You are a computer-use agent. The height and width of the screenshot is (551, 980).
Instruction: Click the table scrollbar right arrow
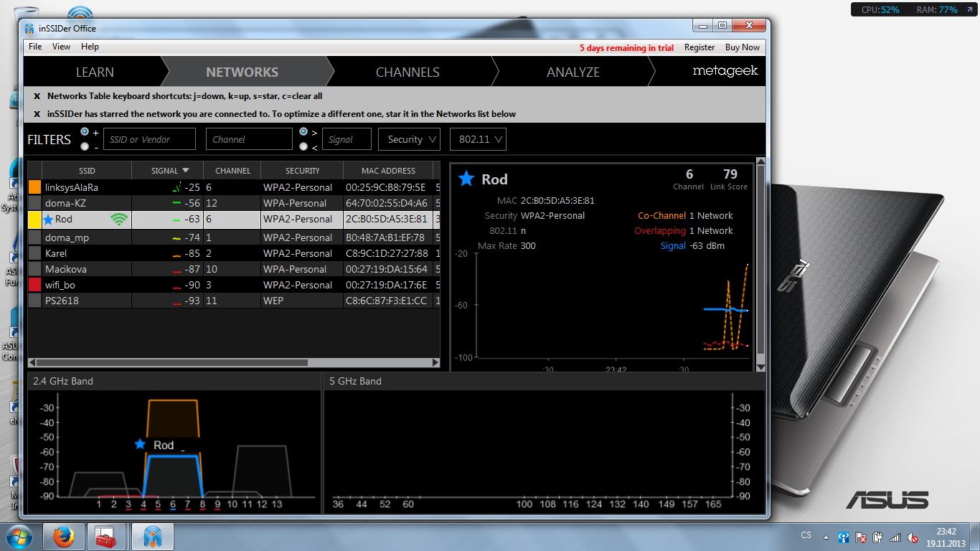pos(435,363)
